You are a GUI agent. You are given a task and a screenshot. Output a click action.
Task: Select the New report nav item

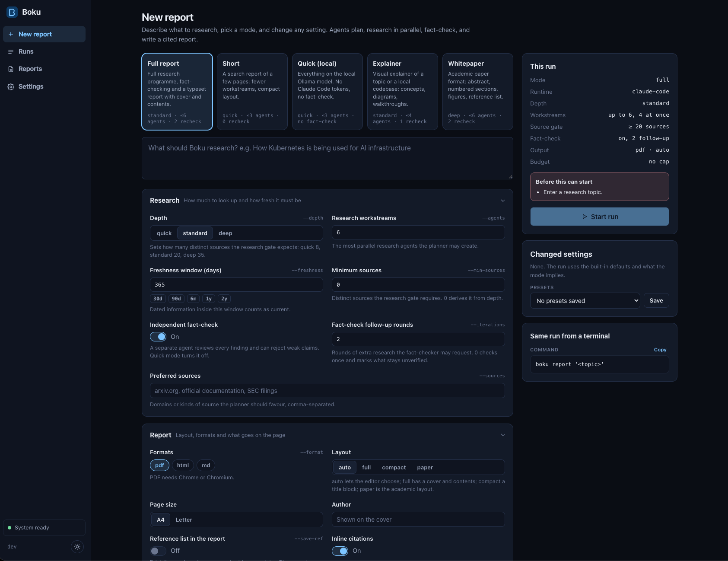click(x=44, y=34)
